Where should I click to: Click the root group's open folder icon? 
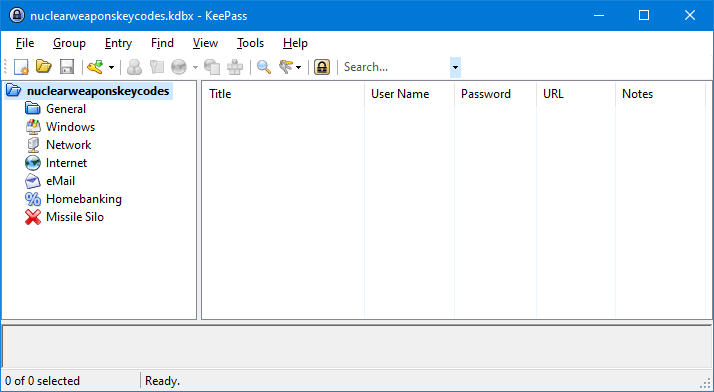coord(14,91)
